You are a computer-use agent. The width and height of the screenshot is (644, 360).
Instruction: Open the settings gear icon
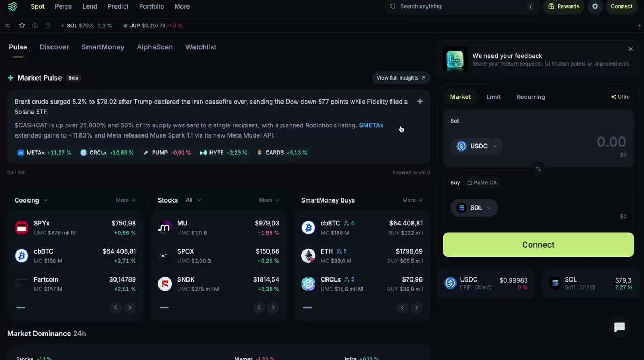tap(595, 6)
